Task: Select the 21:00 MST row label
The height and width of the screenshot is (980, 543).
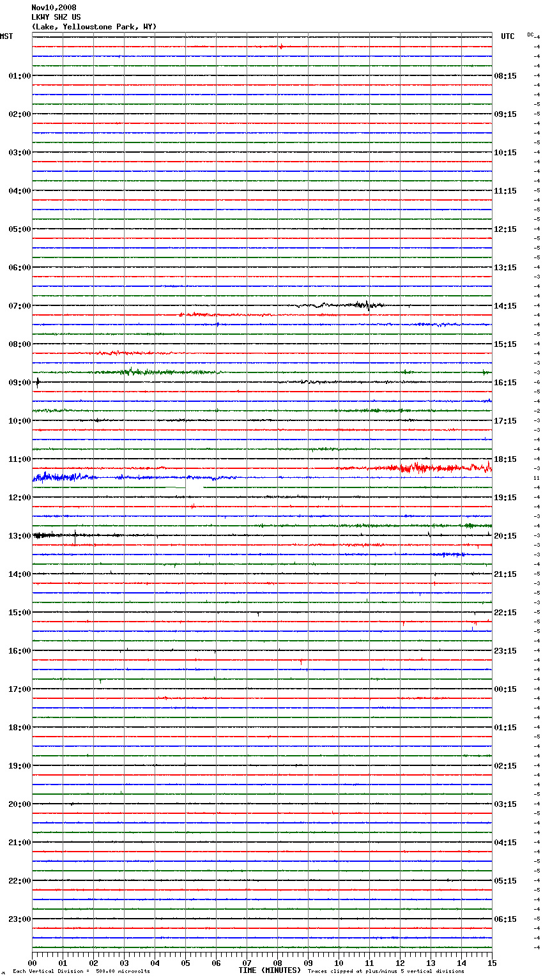Action: (19, 843)
